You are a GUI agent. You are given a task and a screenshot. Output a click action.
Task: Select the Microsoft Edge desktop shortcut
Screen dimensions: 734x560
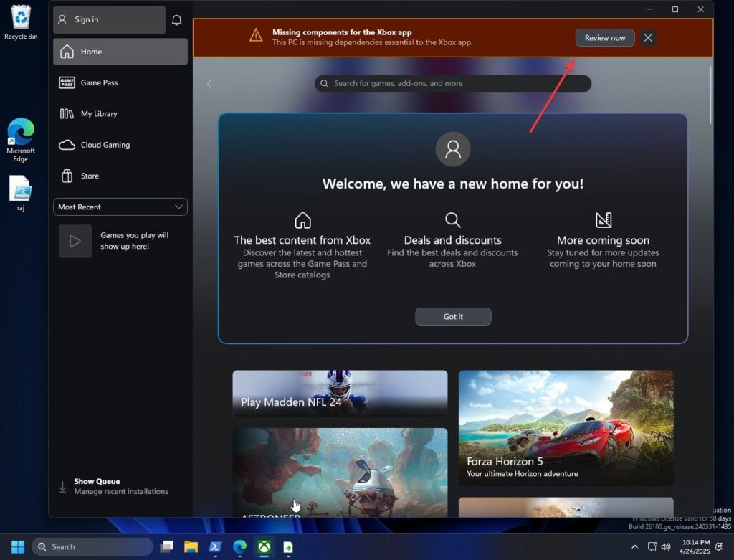[x=21, y=140]
